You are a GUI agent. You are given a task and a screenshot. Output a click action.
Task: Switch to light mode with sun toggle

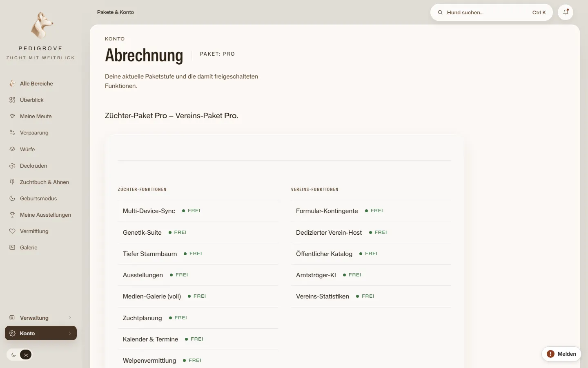pyautogui.click(x=26, y=355)
